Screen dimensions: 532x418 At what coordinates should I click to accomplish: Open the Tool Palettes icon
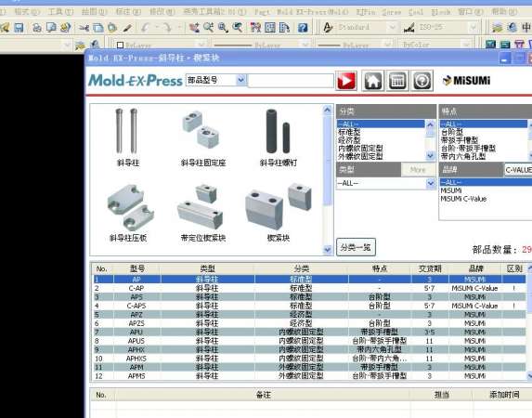(284, 27)
